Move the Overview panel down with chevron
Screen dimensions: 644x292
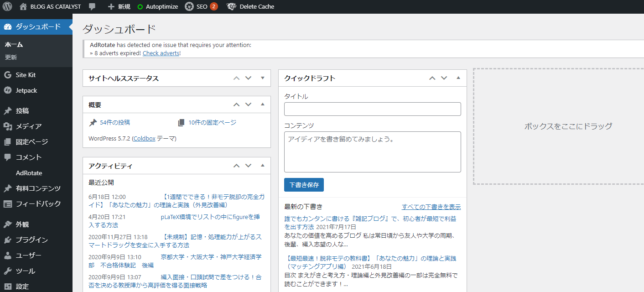(248, 104)
